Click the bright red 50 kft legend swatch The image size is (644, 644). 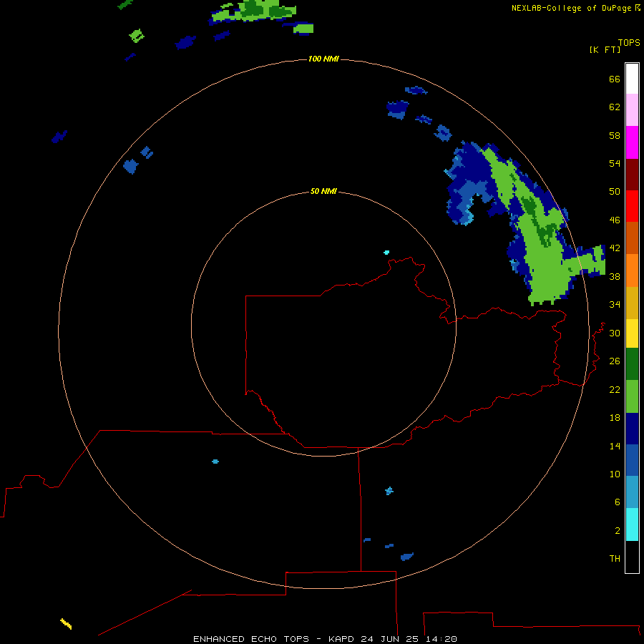632,206
